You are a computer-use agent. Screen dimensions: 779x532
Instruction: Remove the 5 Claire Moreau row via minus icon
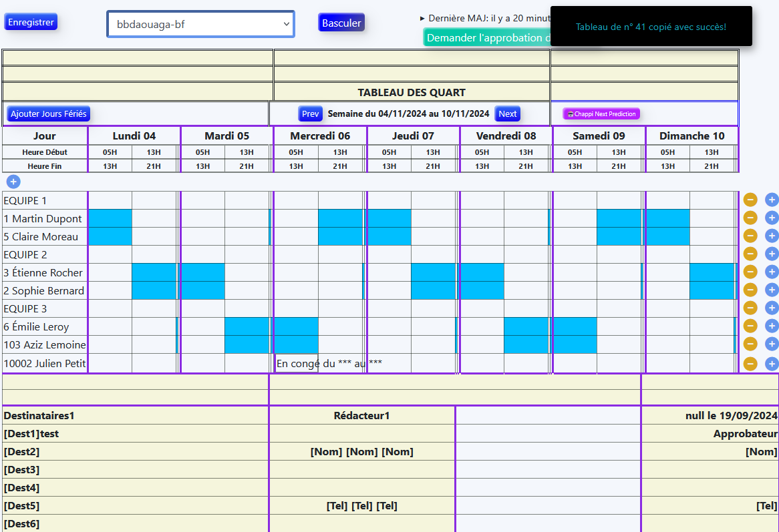pyautogui.click(x=750, y=236)
